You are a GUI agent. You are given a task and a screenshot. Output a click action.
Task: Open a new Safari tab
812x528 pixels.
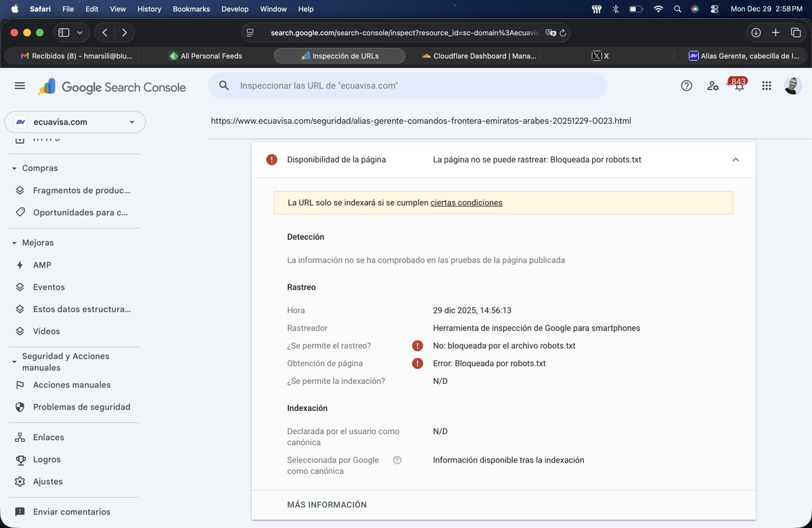point(776,32)
